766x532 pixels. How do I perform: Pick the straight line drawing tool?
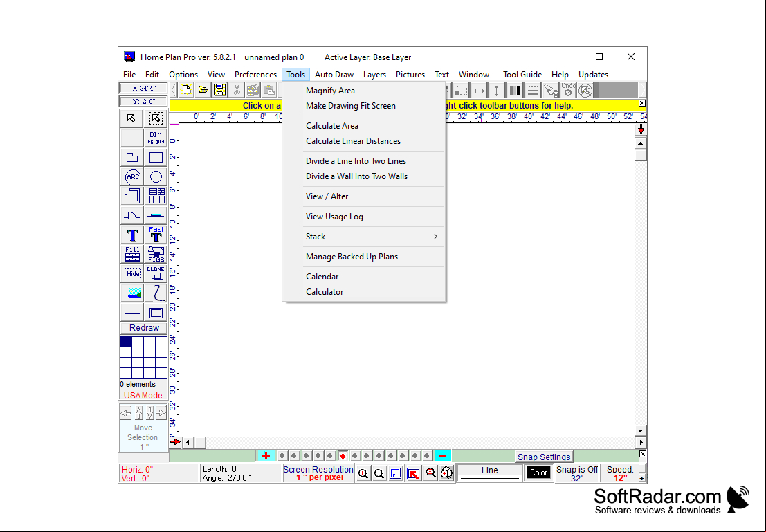point(131,138)
